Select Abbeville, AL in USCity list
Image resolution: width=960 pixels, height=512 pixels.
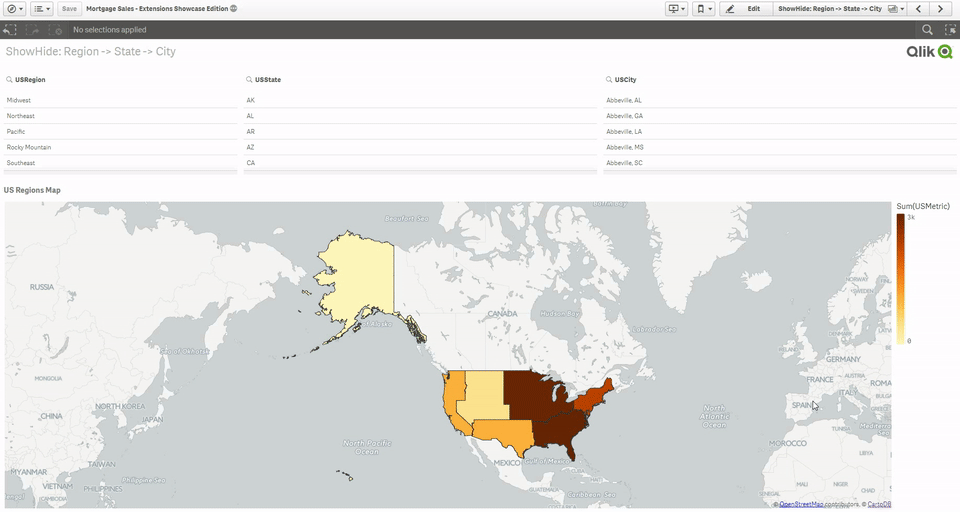779,100
